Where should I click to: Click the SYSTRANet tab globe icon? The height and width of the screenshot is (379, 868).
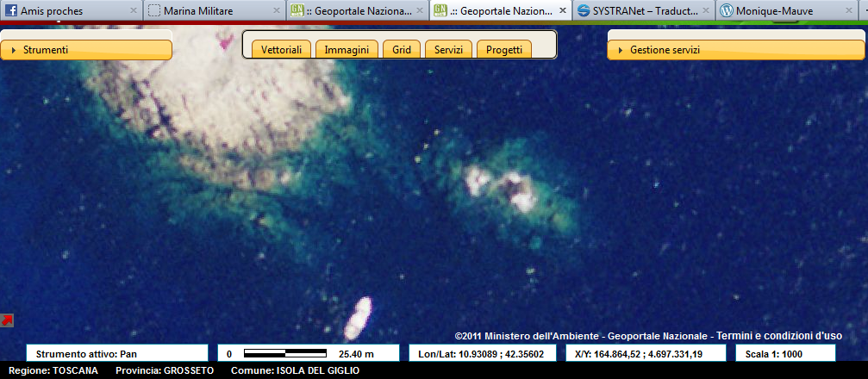[584, 10]
